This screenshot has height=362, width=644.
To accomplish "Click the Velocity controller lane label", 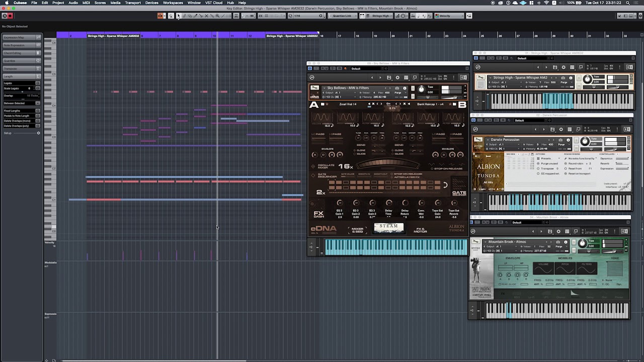I will 49,242.
